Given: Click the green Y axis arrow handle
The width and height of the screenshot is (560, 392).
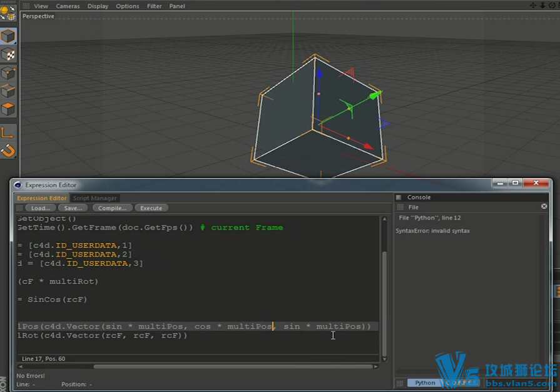Looking at the screenshot, I should [375, 95].
